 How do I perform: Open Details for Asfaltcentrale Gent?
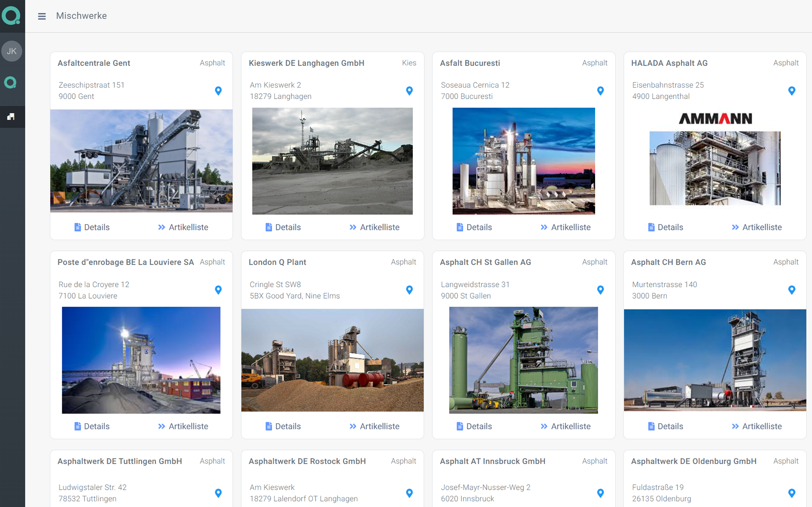pyautogui.click(x=92, y=227)
